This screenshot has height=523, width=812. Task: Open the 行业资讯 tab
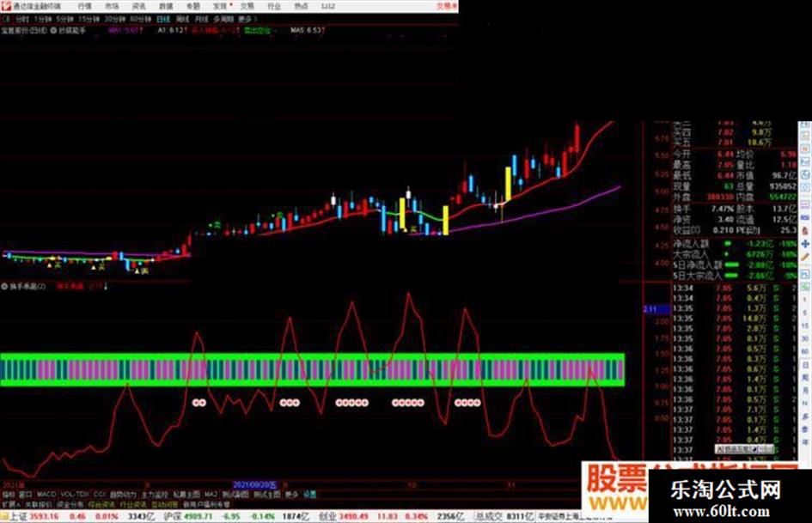click(x=133, y=504)
